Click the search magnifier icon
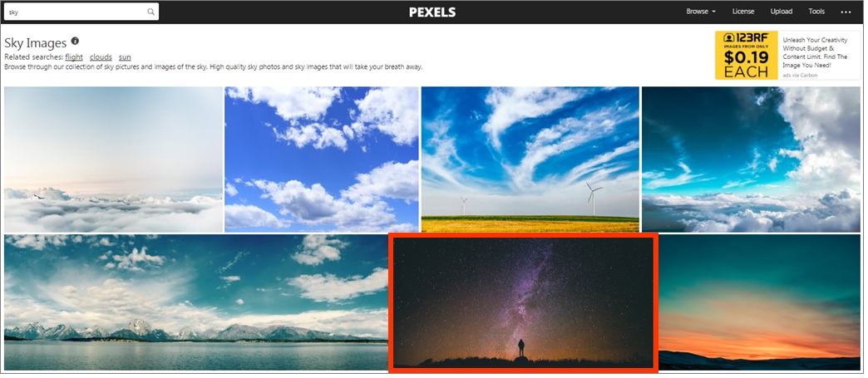The image size is (868, 378). click(150, 12)
